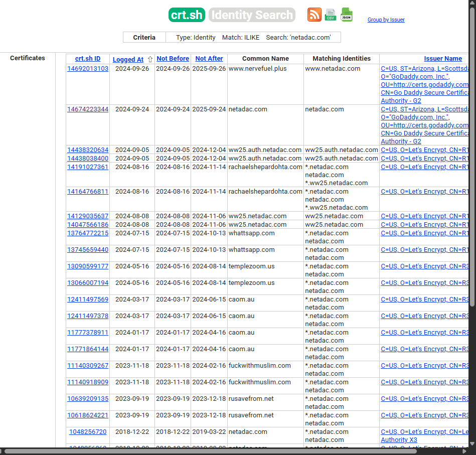Open GoDaddy issuer link for www.nervefuel.plus row
Image resolution: width=476 pixels, height=455 pixels.
(425, 85)
